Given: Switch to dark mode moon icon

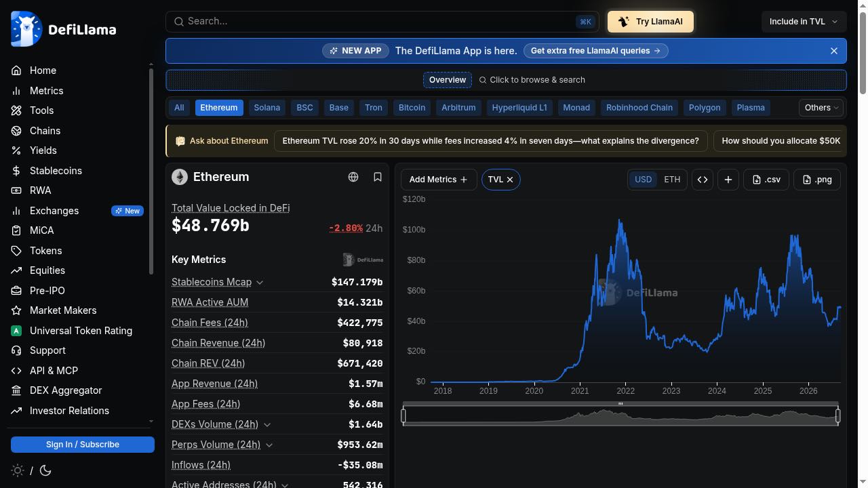Looking at the screenshot, I should tap(45, 470).
